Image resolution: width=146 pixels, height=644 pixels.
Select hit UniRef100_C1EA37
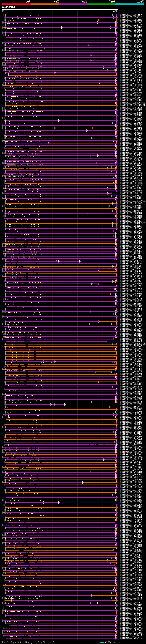[131, 25]
